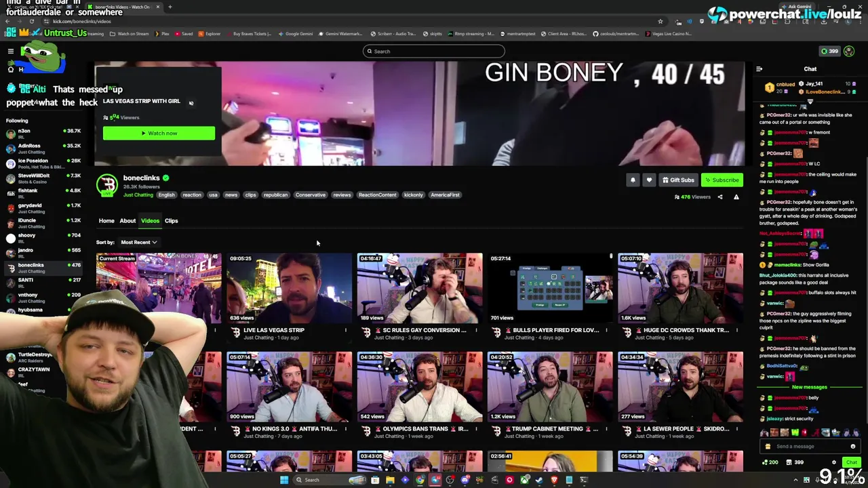Focus the Send a message field
Screen dimensions: 868x488
click(810, 446)
